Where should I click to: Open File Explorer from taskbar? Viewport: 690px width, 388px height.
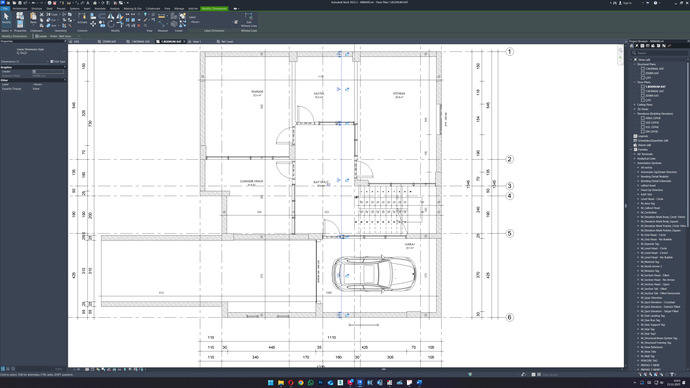281,383
